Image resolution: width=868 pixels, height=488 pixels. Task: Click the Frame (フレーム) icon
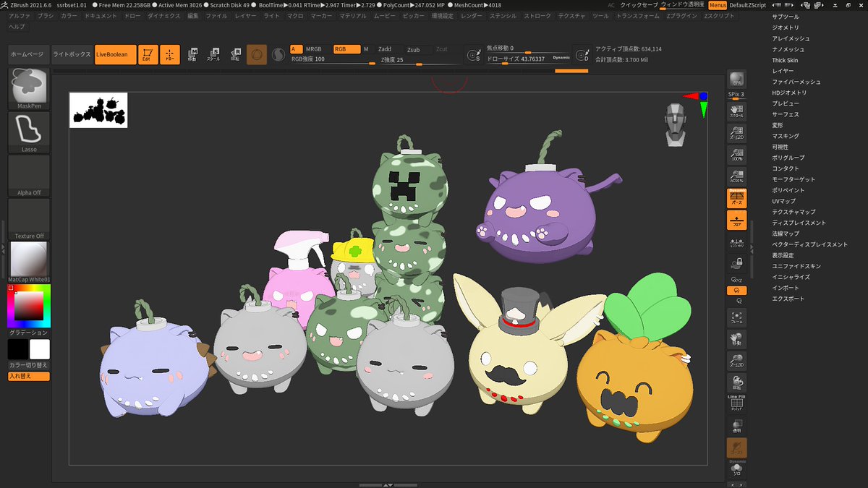(x=736, y=317)
